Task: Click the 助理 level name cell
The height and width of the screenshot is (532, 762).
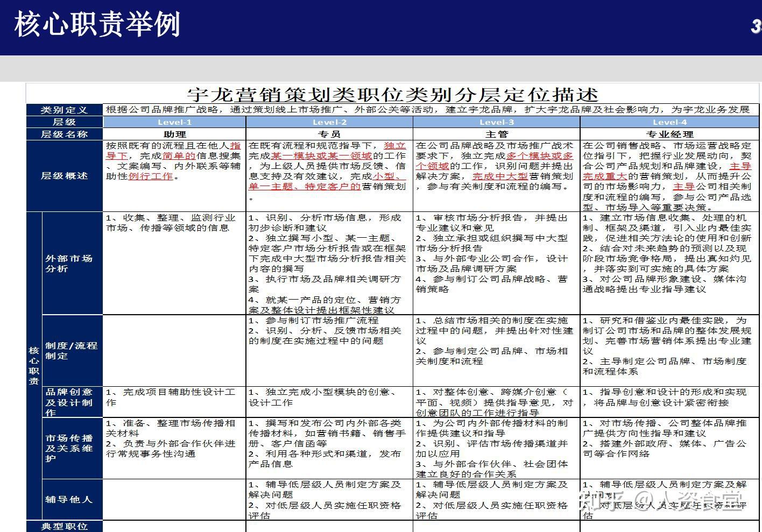Action: 174,134
